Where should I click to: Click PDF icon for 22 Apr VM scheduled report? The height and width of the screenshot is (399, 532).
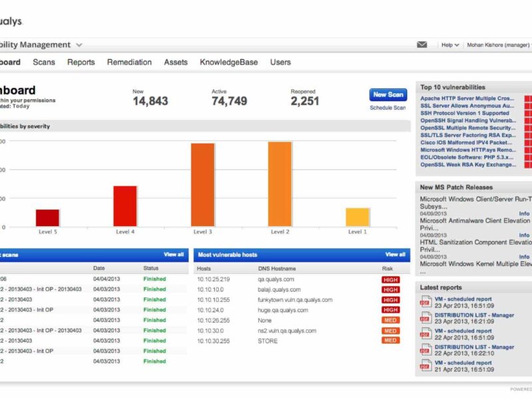point(426,334)
